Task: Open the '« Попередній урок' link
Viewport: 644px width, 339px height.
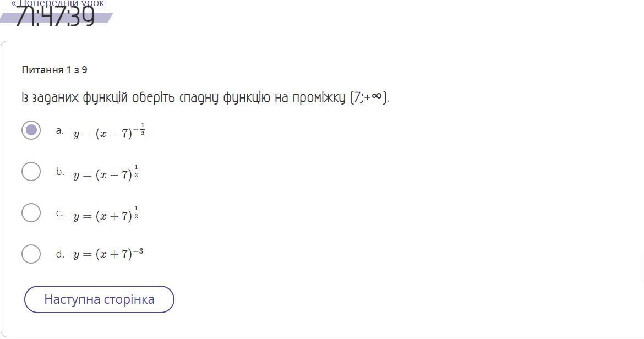Action: tap(58, 3)
